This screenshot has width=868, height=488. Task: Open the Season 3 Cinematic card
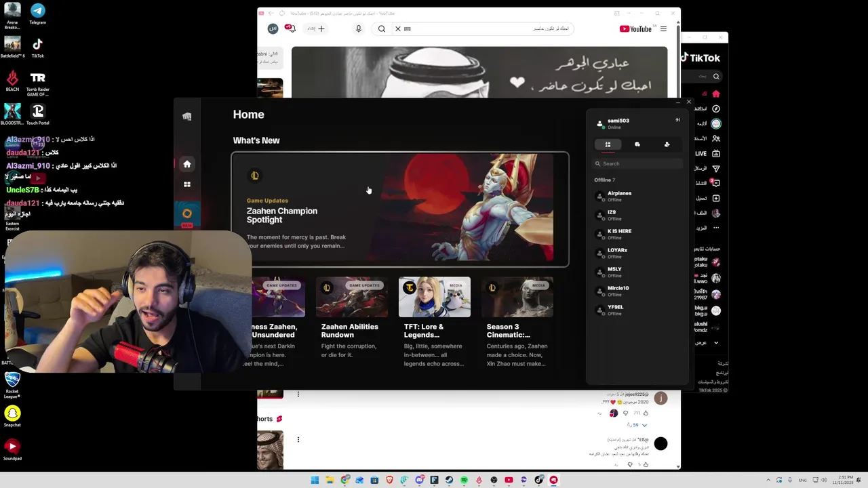(x=517, y=322)
